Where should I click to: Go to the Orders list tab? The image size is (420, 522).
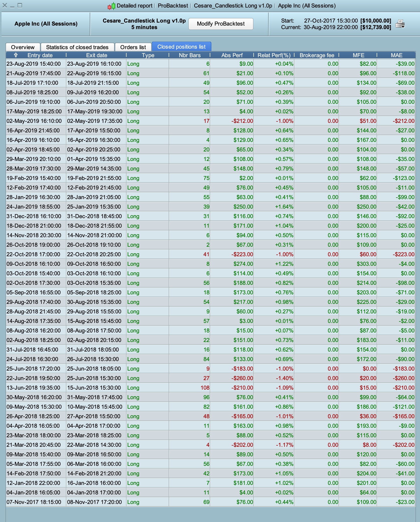133,47
